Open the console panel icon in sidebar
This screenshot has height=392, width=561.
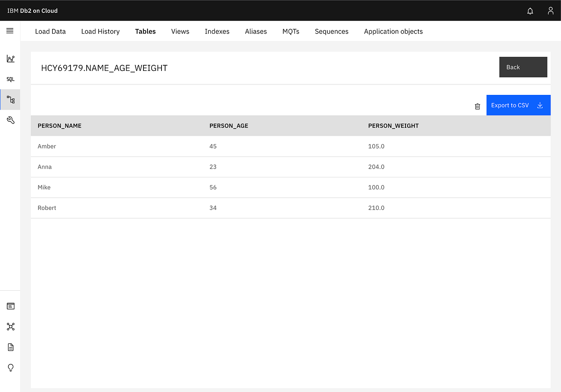(x=10, y=306)
